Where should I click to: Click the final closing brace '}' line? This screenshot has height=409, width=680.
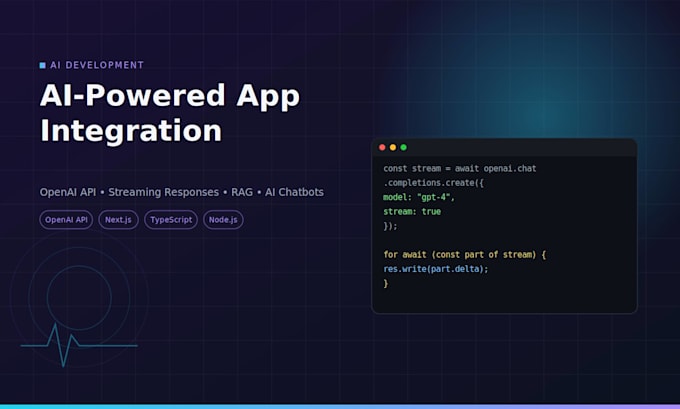[386, 284]
